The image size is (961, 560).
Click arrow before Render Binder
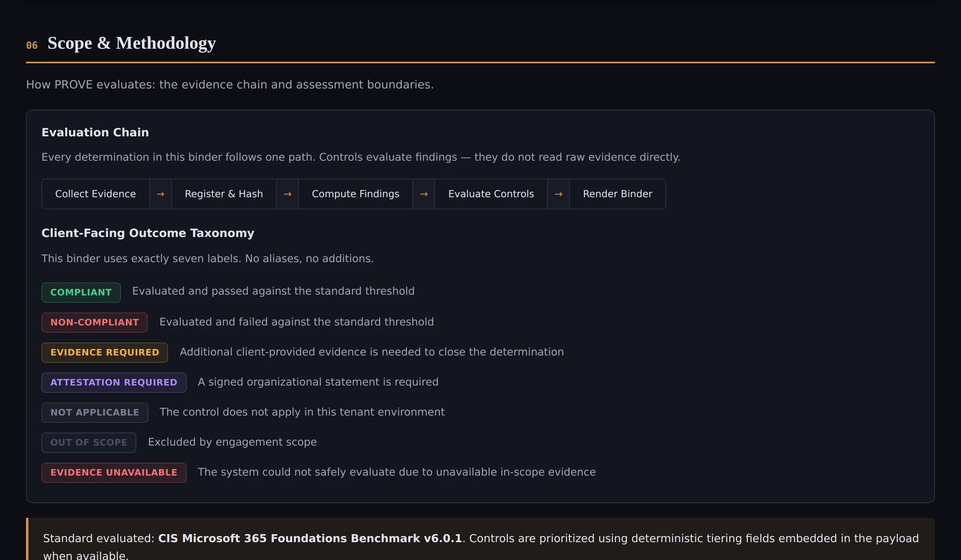click(x=558, y=194)
